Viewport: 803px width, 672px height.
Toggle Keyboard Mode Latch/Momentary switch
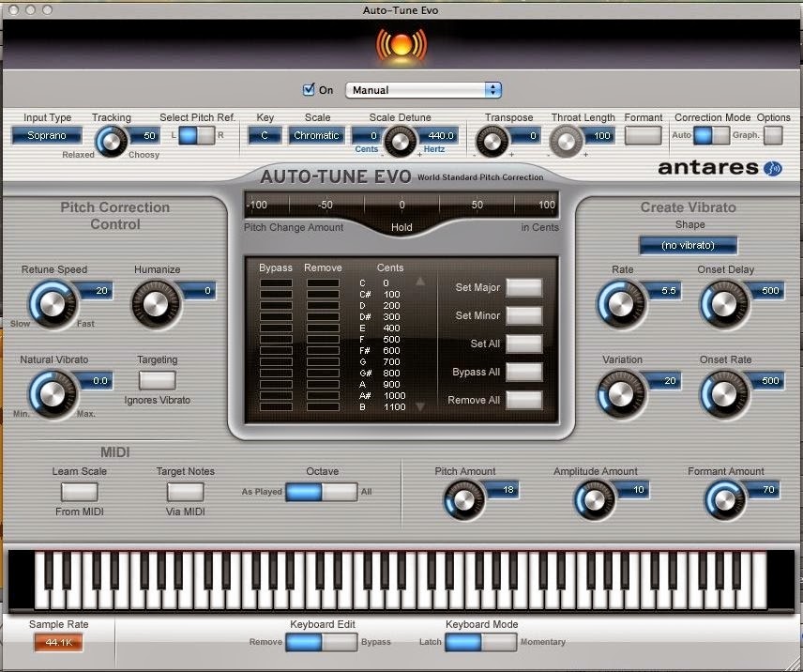(x=481, y=642)
